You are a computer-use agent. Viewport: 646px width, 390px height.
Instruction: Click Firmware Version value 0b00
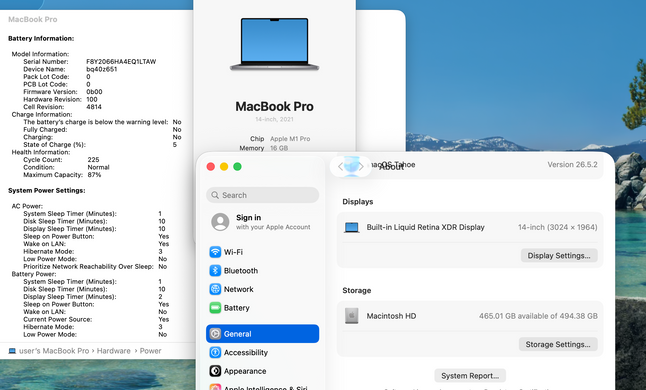coord(94,92)
